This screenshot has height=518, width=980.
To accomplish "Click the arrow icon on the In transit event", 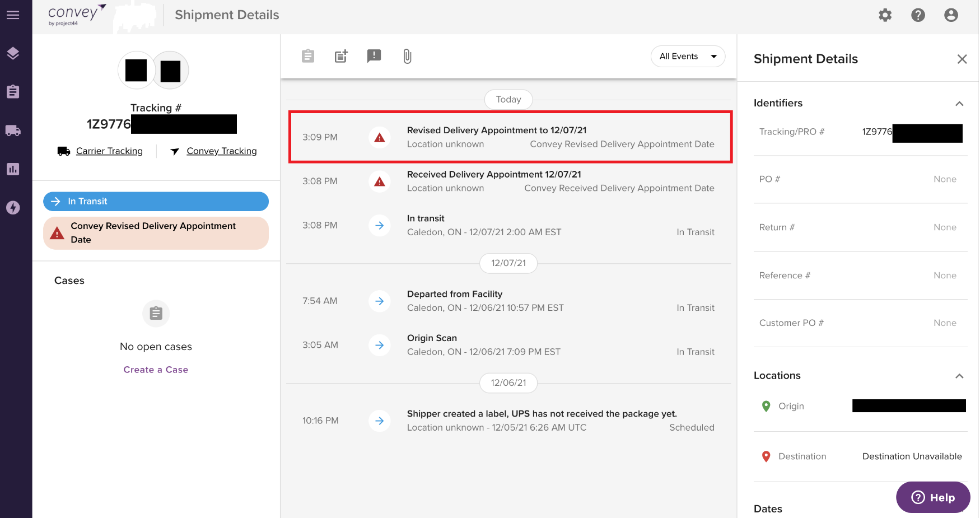I will (380, 225).
